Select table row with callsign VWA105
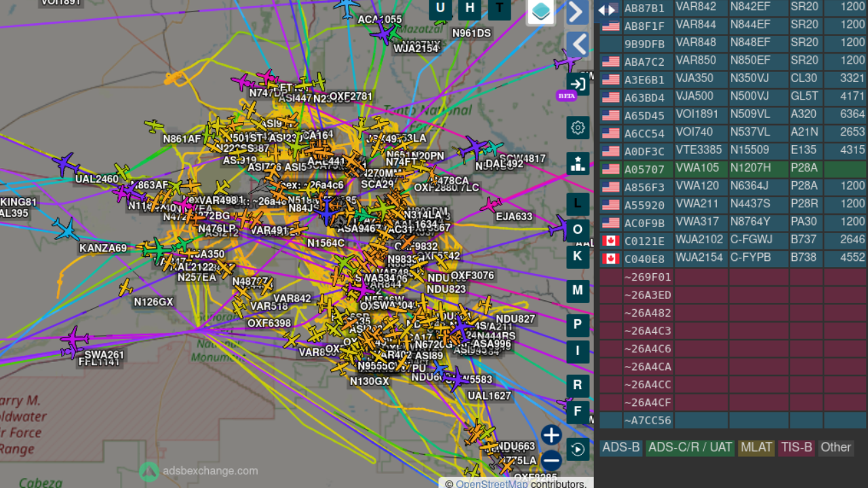The image size is (868, 488). tap(732, 169)
